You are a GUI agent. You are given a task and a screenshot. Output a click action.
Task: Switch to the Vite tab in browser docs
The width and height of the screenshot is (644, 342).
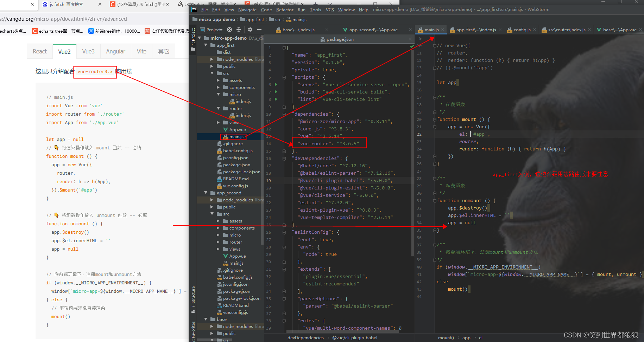[141, 51]
